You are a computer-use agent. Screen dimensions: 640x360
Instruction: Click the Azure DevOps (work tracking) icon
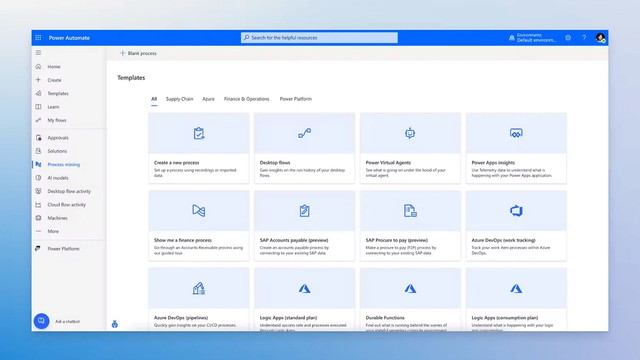[516, 211]
